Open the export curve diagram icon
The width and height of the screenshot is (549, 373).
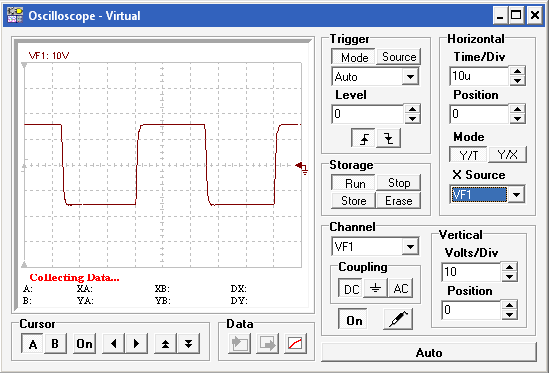pyautogui.click(x=295, y=344)
